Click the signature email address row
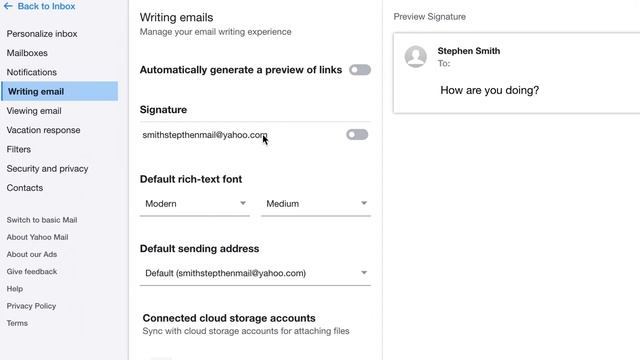 [x=255, y=135]
